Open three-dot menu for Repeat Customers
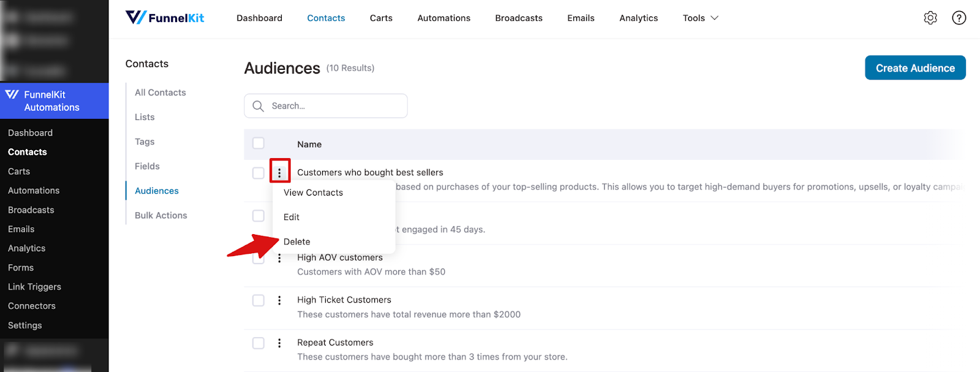The image size is (980, 372). pos(279,343)
